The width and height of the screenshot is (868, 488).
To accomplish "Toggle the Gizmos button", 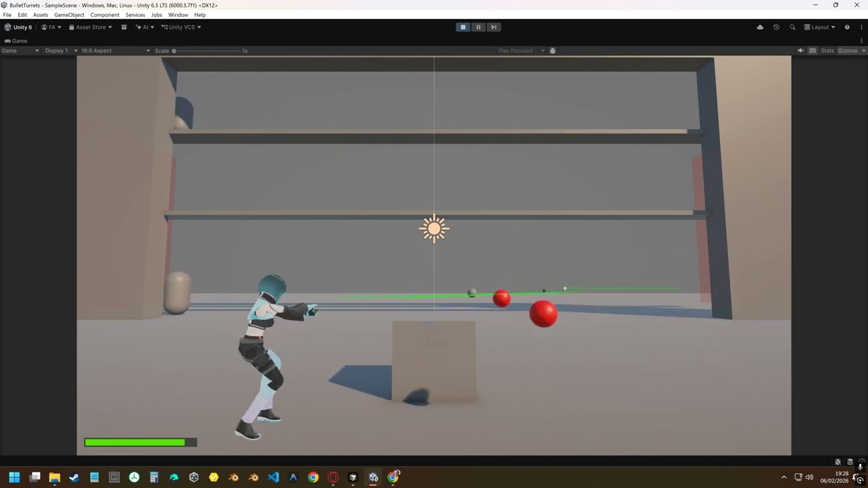I will (x=847, y=51).
